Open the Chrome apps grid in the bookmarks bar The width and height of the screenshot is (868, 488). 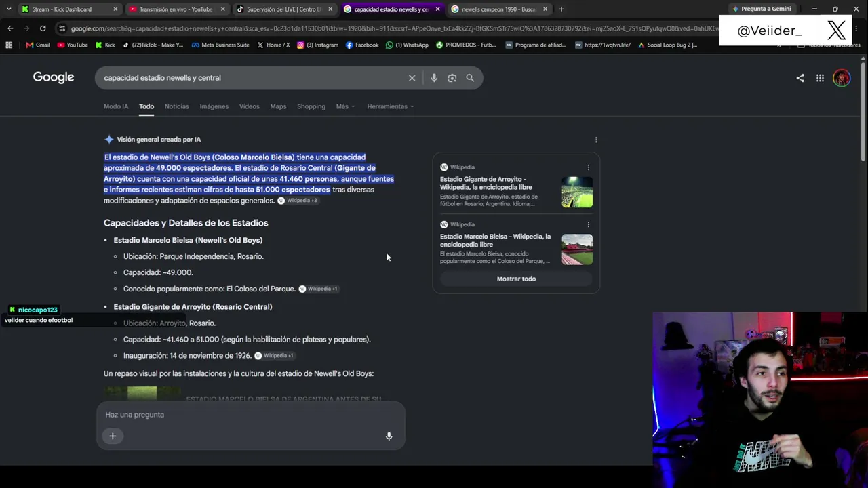click(x=9, y=45)
